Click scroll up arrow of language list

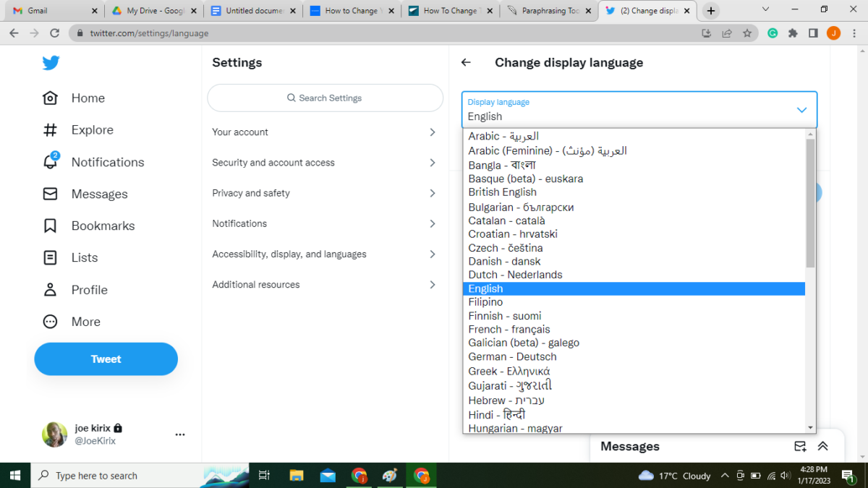[x=810, y=134]
